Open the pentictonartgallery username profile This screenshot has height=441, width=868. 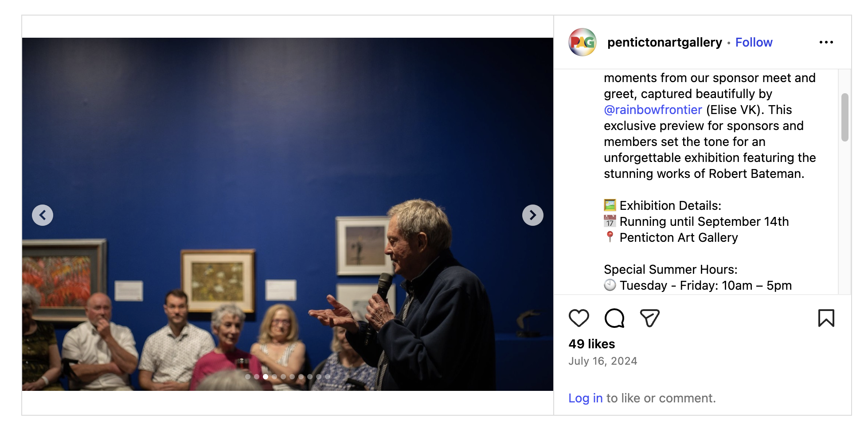tap(665, 42)
